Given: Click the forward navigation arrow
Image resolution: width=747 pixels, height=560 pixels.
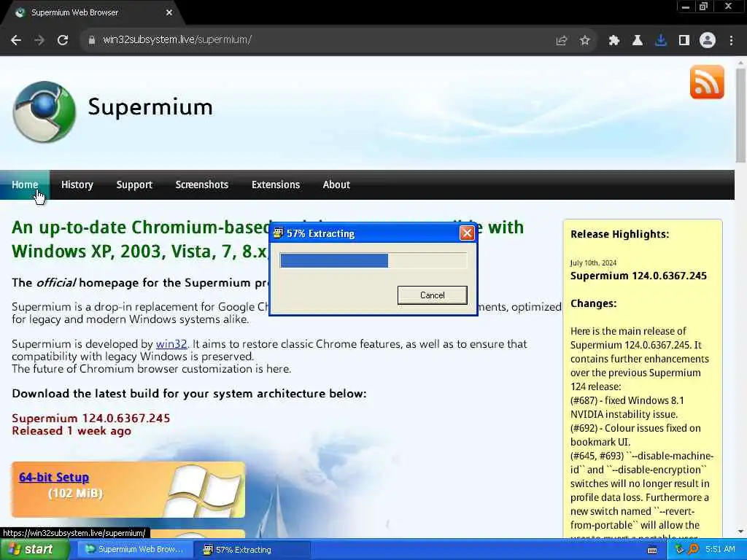Looking at the screenshot, I should (39, 41).
